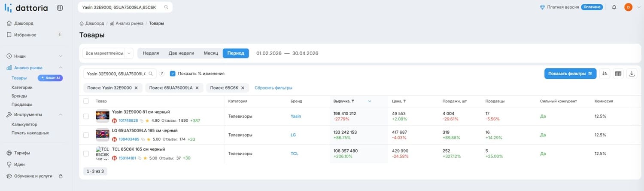Screen dimensions: 644x191
Task: Select the Две недели period tab
Action: [x=181, y=53]
